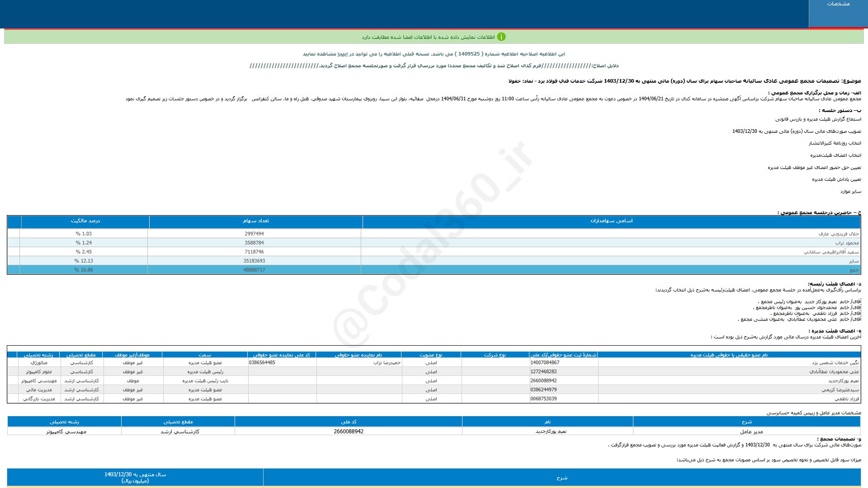The width and height of the screenshot is (868, 488).
Task: Click CEO national code 2660088942 cell
Action: [x=348, y=432]
